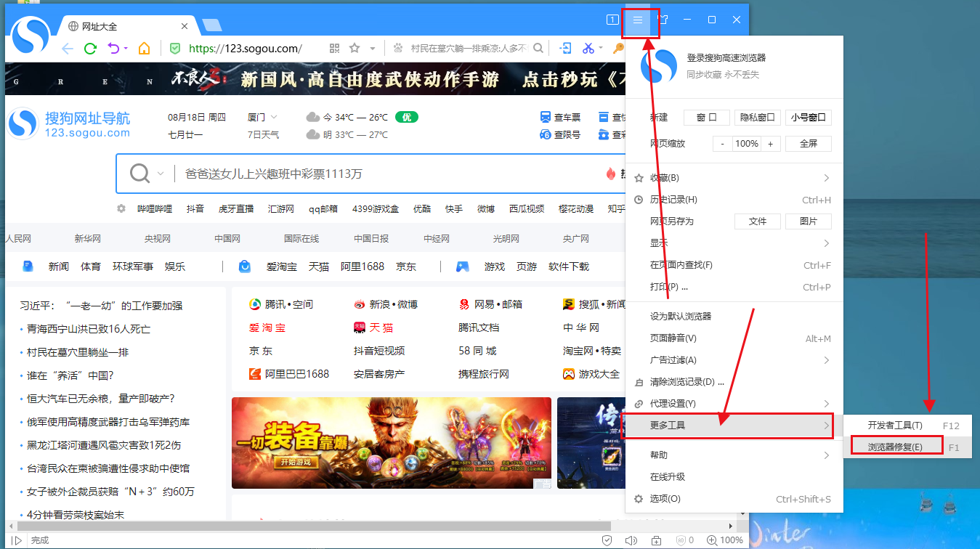Increase page zoom with plus button
The image size is (980, 549).
(771, 144)
